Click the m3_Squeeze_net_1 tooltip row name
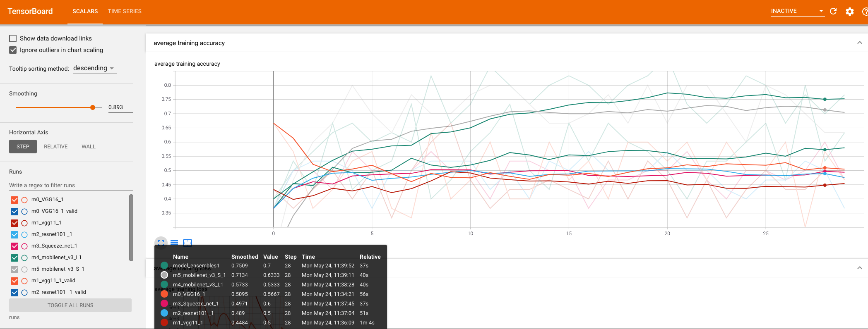This screenshot has height=329, width=868. pos(196,304)
